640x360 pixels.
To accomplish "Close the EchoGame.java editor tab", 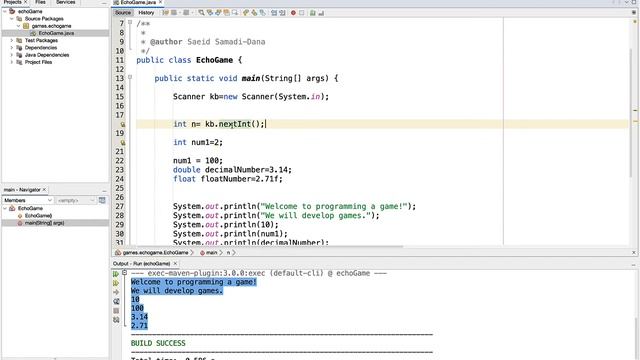I will click(x=160, y=2).
